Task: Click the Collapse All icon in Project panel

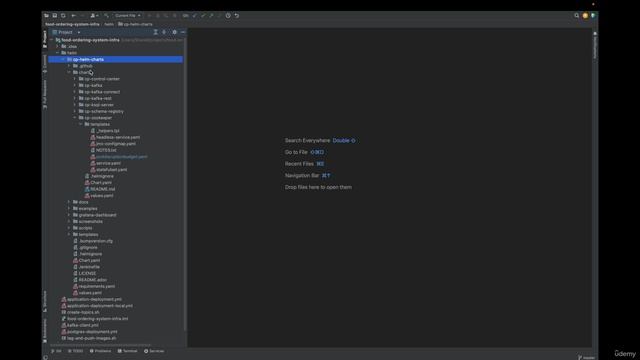Action: click(156, 32)
